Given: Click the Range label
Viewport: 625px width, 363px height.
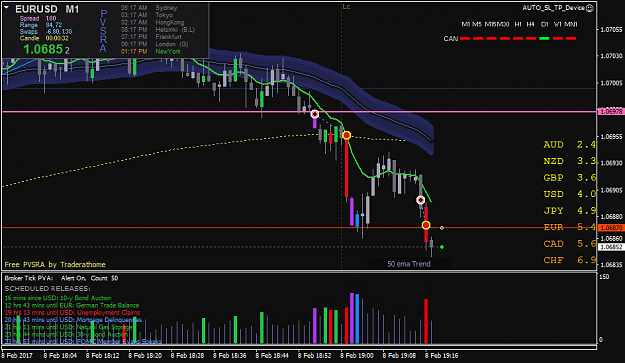Looking at the screenshot, I should (x=29, y=25).
